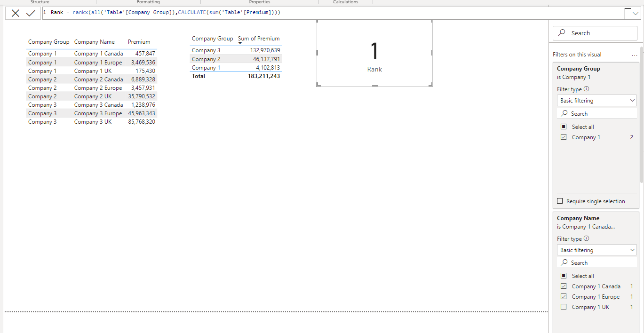Image resolution: width=644 pixels, height=333 pixels.
Task: Click the Company 2 UK name cell
Action: pos(93,96)
